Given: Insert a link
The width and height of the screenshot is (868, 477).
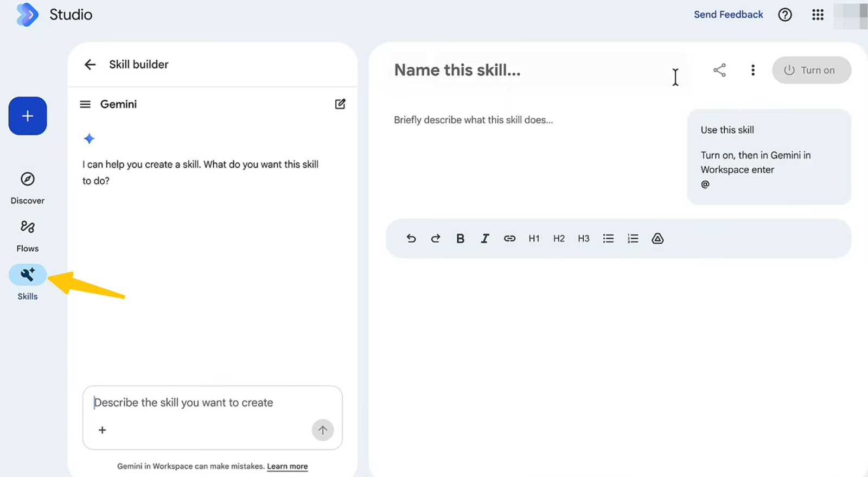Looking at the screenshot, I should 509,238.
